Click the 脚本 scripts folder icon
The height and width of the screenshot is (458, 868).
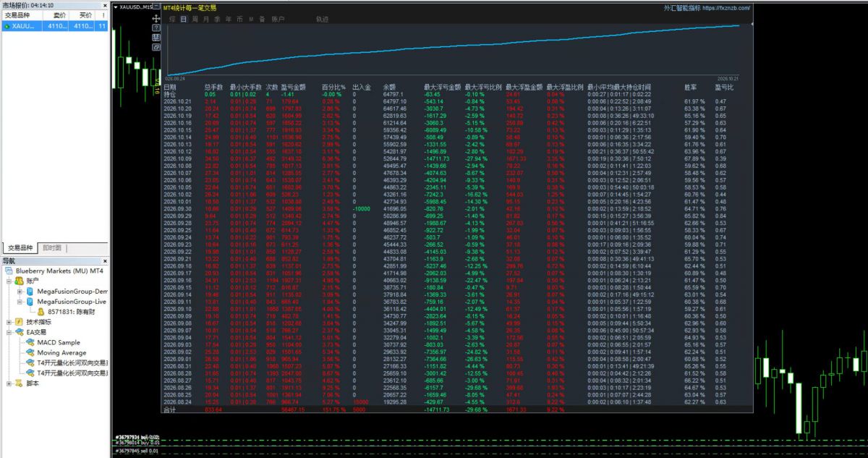click(x=20, y=383)
